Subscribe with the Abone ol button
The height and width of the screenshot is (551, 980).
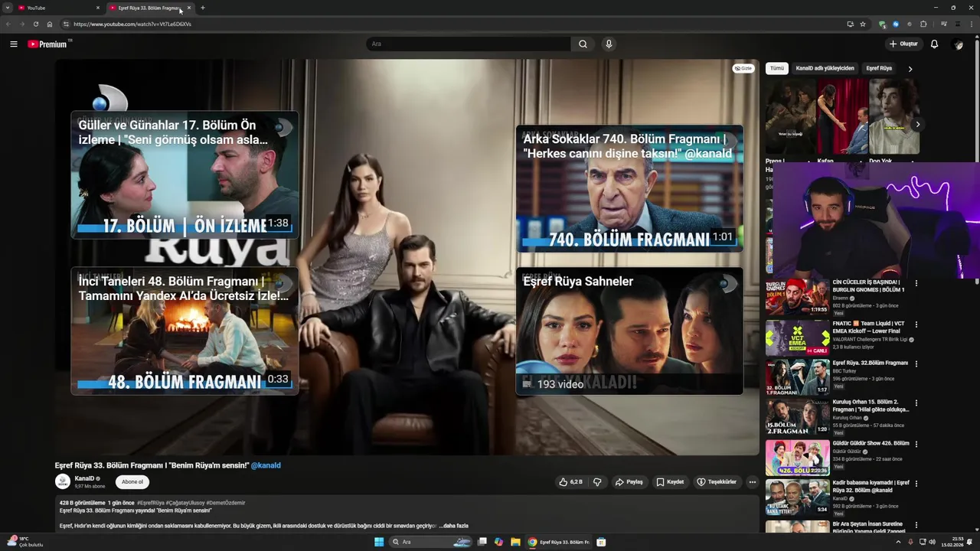point(132,482)
